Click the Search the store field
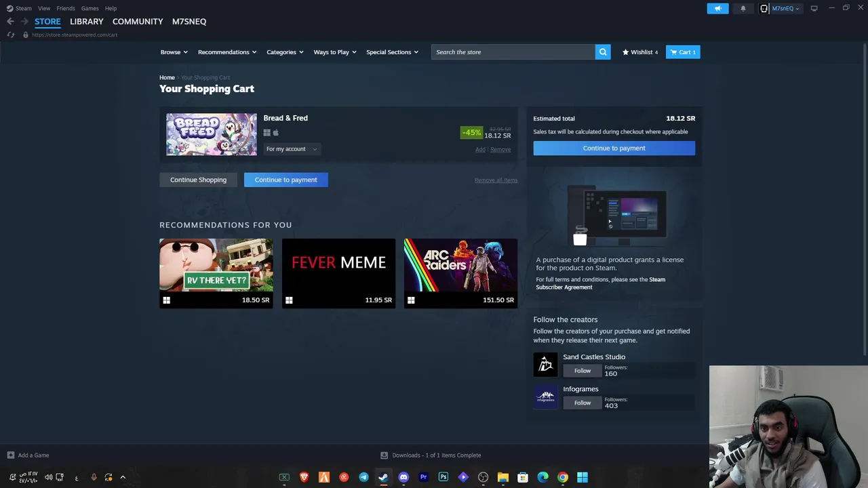Viewport: 868px width, 488px height. (513, 52)
